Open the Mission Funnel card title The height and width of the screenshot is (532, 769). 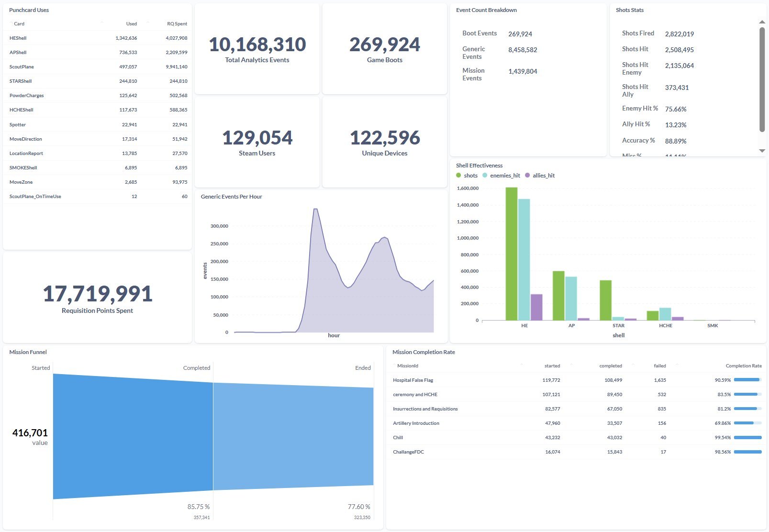(28, 352)
